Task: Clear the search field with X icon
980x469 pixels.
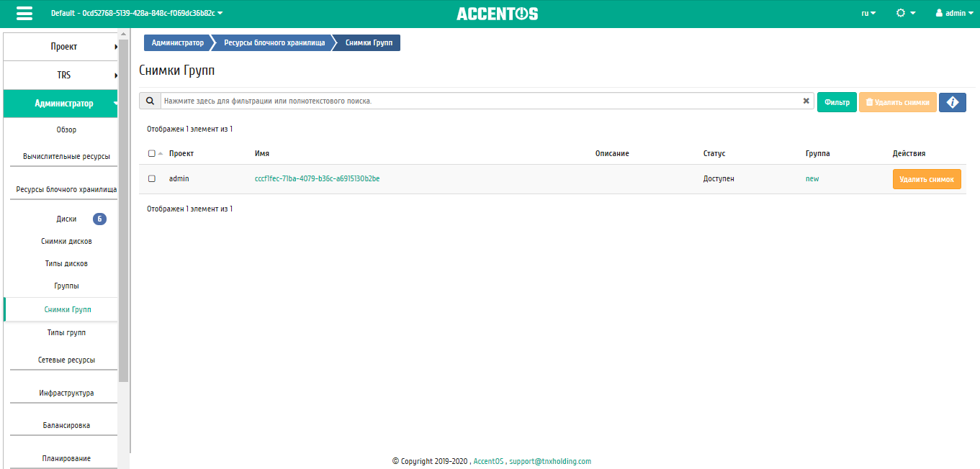Action: 806,101
